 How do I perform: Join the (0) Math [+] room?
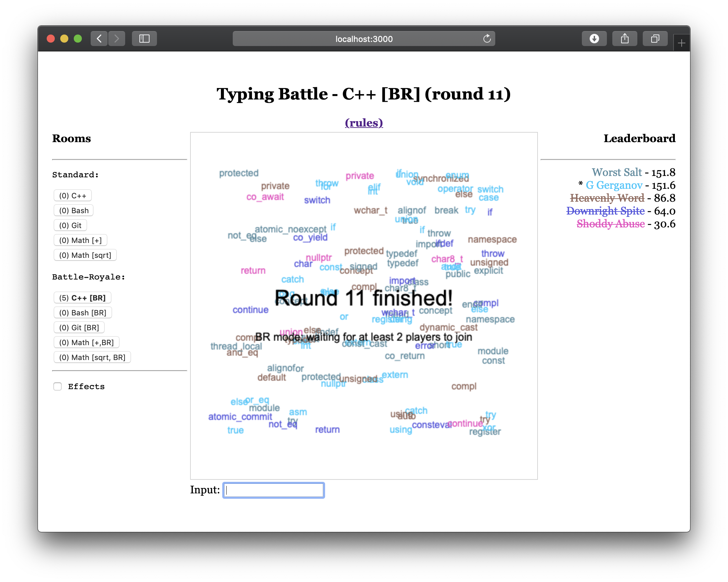click(x=81, y=240)
